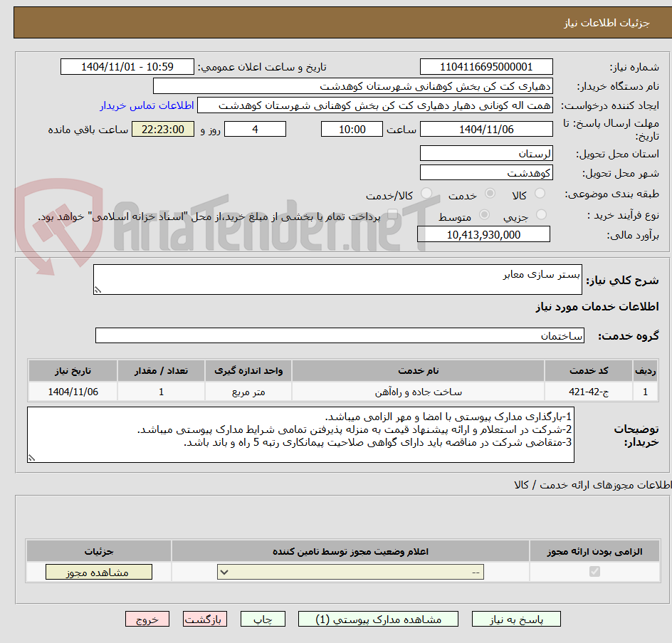Click the خروج exit button
The height and width of the screenshot is (643, 672).
click(x=147, y=619)
